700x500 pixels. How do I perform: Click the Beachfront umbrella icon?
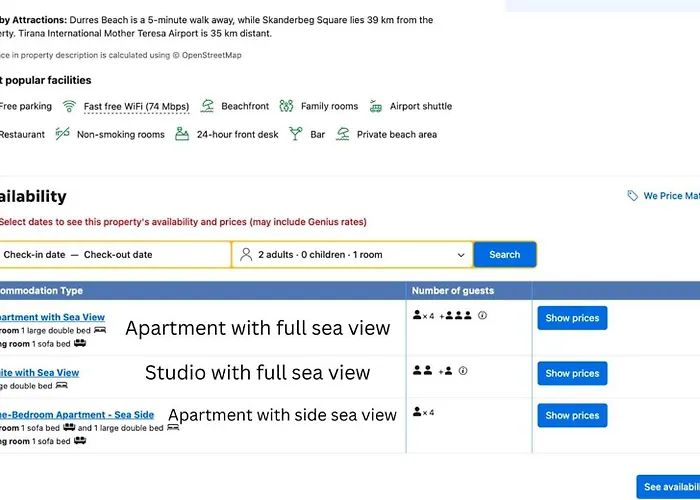click(x=207, y=106)
